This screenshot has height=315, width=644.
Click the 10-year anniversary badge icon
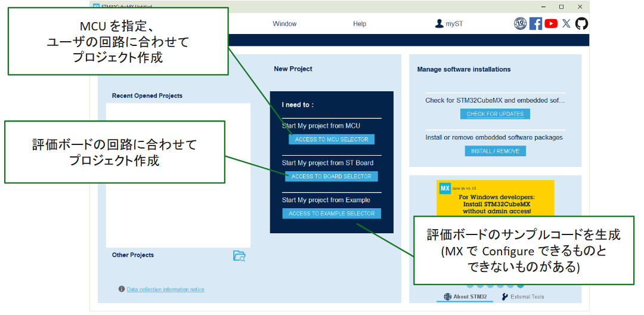point(520,24)
